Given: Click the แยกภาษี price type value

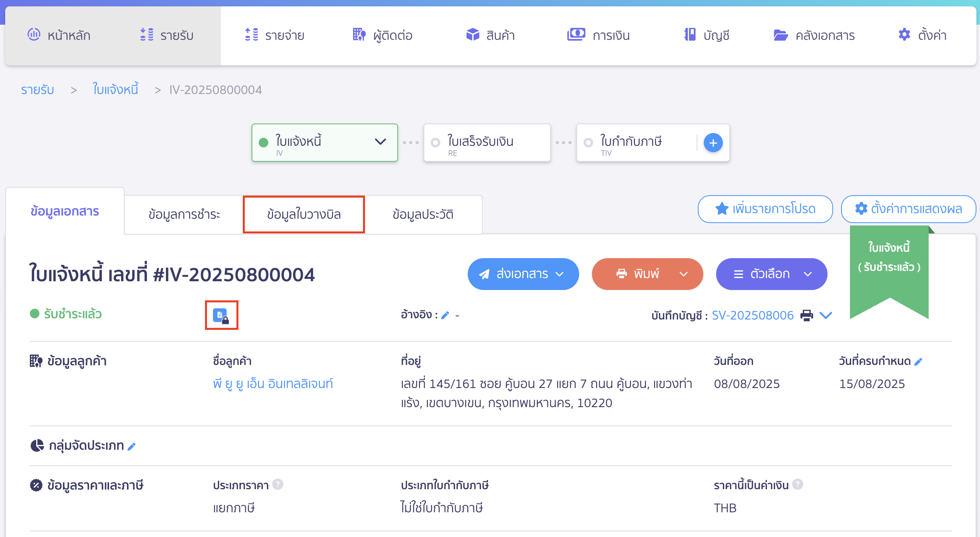Looking at the screenshot, I should pyautogui.click(x=234, y=508).
